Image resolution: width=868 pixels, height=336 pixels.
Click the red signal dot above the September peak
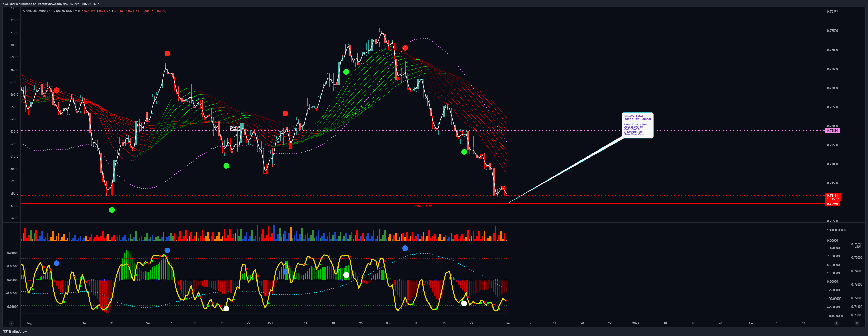click(167, 54)
